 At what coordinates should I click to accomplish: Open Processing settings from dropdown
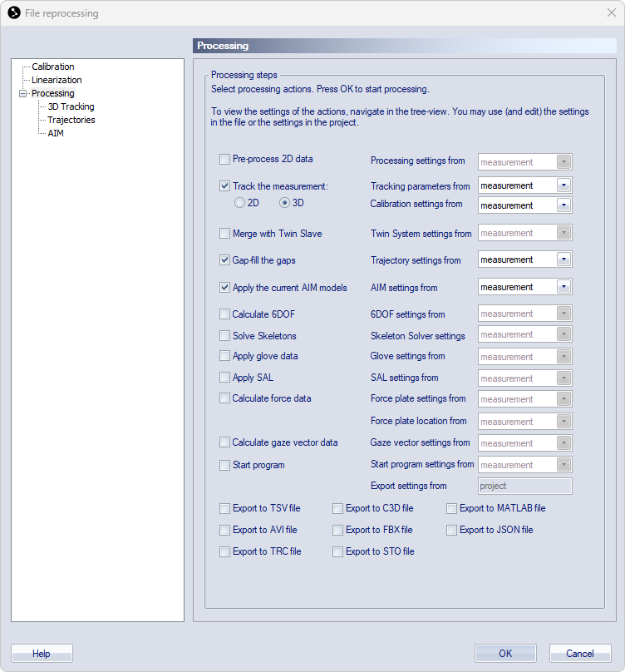pos(524,162)
